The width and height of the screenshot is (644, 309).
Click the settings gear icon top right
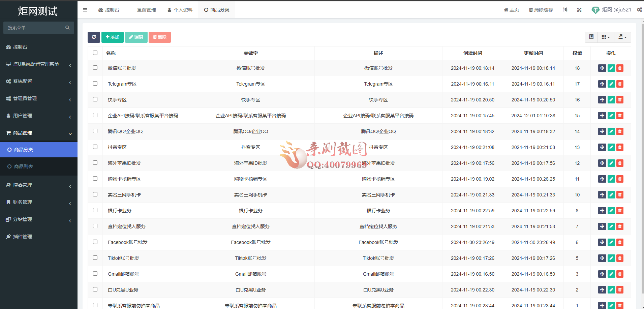tap(639, 10)
